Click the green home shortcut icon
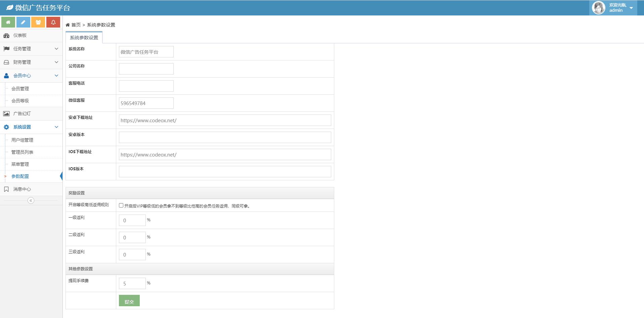This screenshot has width=644, height=318. 8,22
